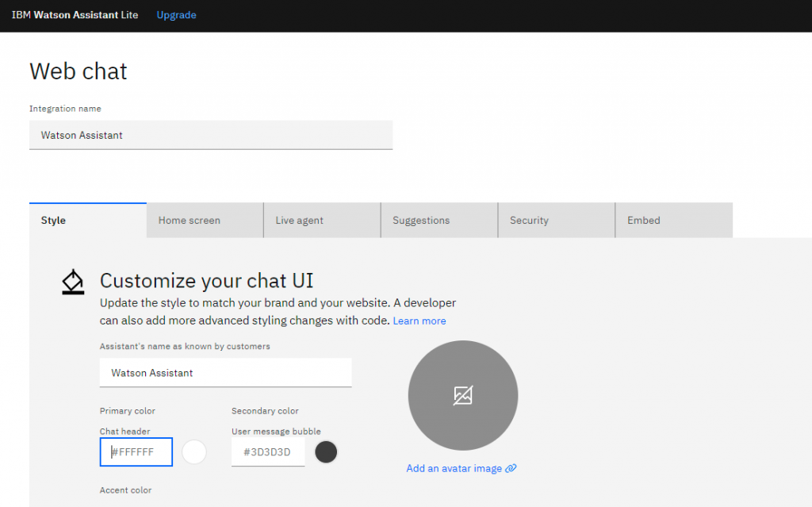The width and height of the screenshot is (812, 507).
Task: Click the Chat header label
Action: (124, 432)
